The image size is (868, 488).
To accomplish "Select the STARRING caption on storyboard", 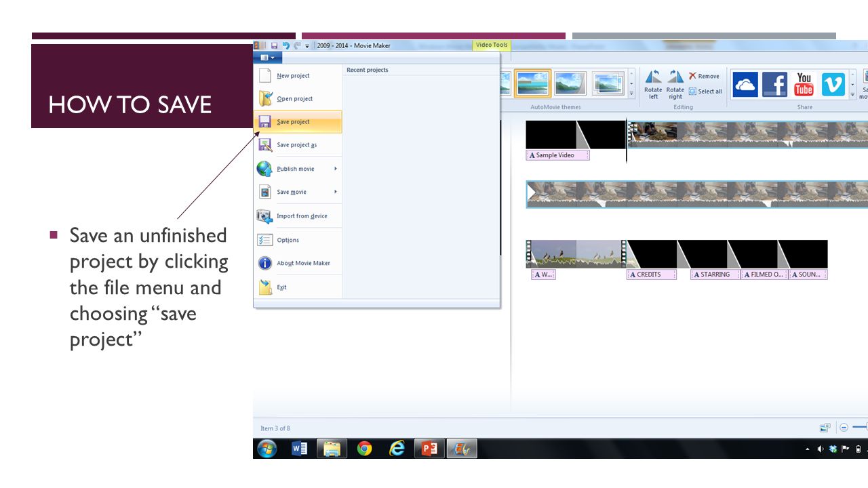I will point(715,274).
